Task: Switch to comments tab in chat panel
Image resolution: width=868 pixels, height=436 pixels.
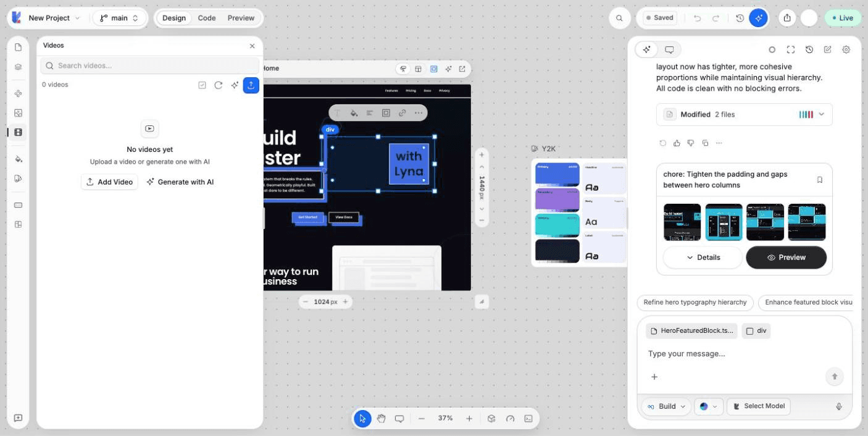Action: click(669, 49)
